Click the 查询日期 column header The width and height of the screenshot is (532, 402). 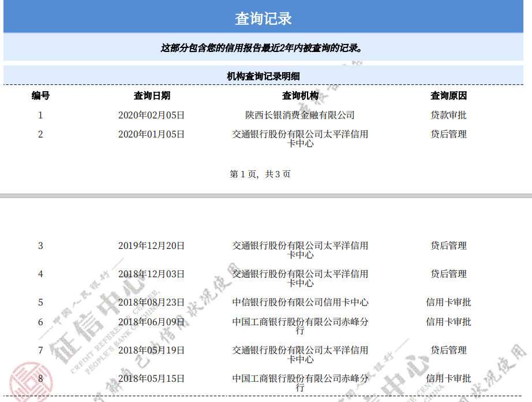coord(152,96)
